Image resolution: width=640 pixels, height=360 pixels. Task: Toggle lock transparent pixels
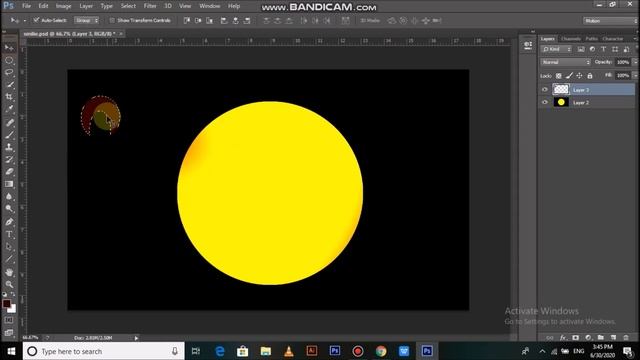[x=559, y=76]
